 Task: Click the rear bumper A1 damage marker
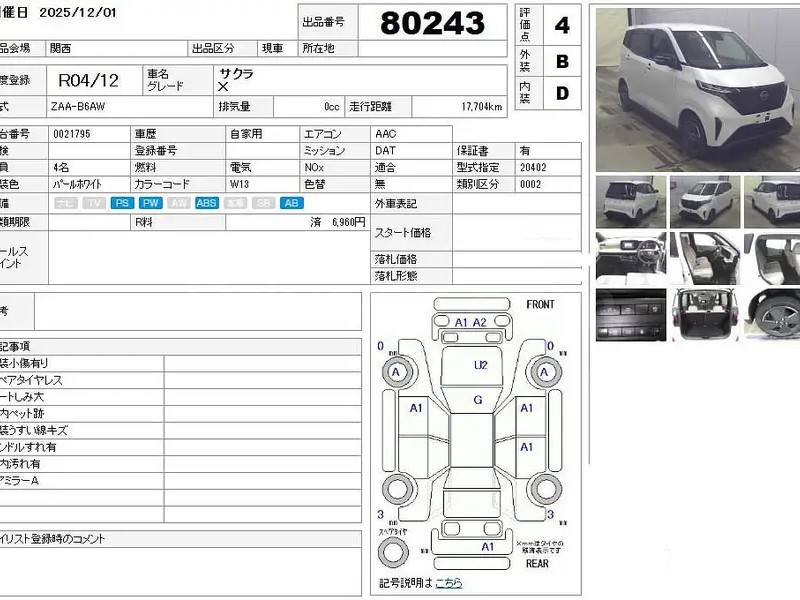487,547
